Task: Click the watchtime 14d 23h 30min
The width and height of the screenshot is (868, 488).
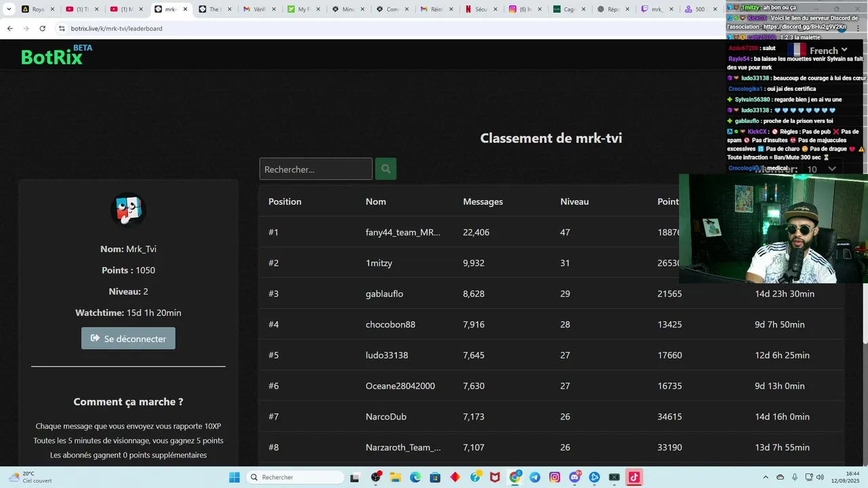Action: 785,293
